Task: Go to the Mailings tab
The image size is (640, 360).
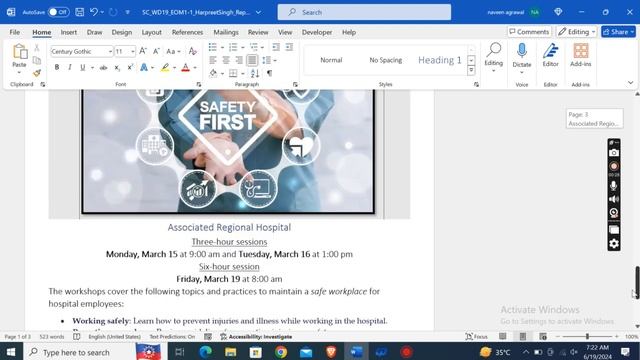Action: pyautogui.click(x=226, y=32)
